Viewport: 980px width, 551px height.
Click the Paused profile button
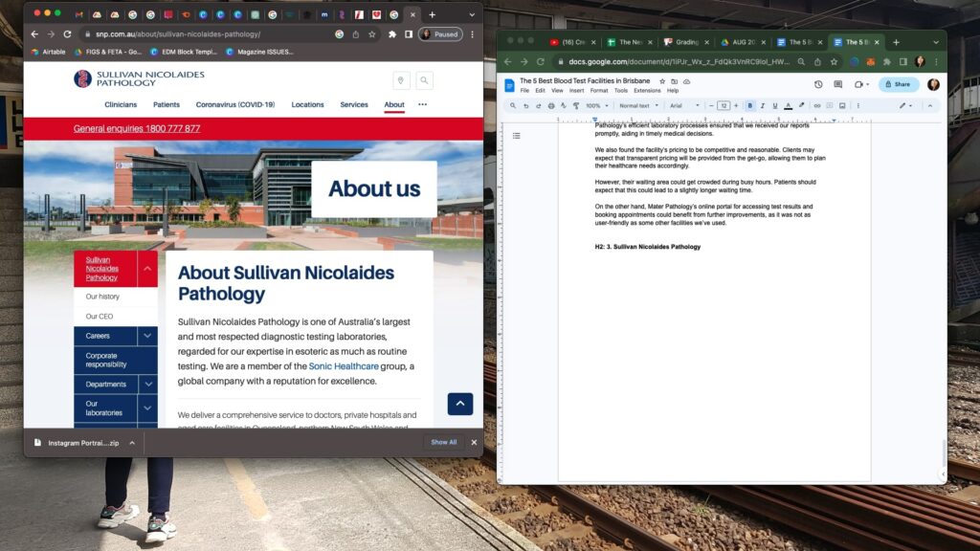click(x=440, y=34)
